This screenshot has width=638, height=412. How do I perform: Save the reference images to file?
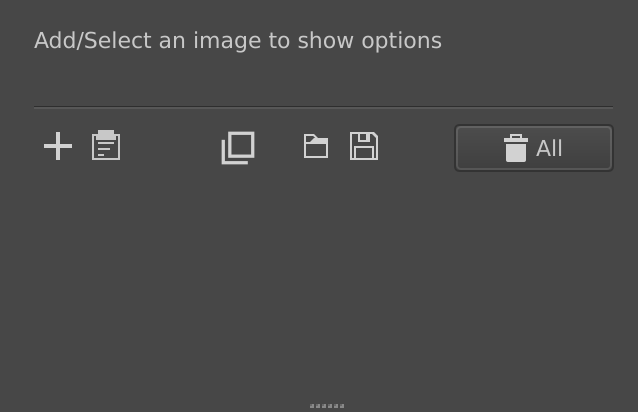coord(364,146)
